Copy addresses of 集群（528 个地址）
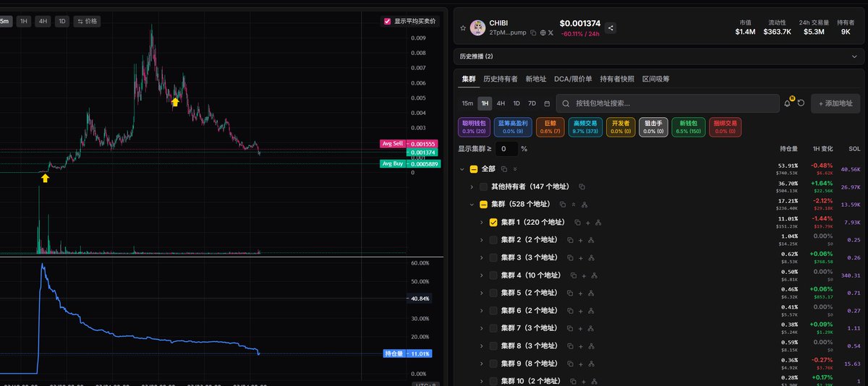This screenshot has height=386, width=868. [563, 205]
